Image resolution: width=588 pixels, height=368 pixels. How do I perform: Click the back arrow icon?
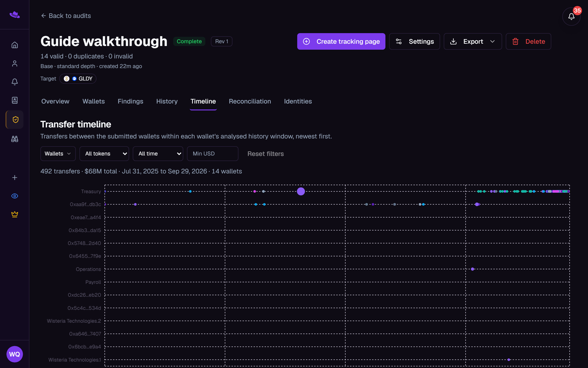[x=43, y=16]
